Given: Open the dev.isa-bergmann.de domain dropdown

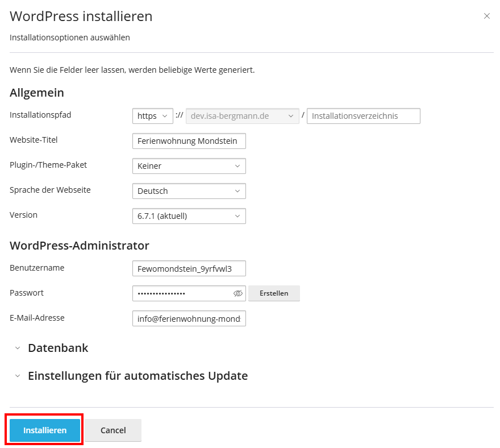Looking at the screenshot, I should pos(243,116).
